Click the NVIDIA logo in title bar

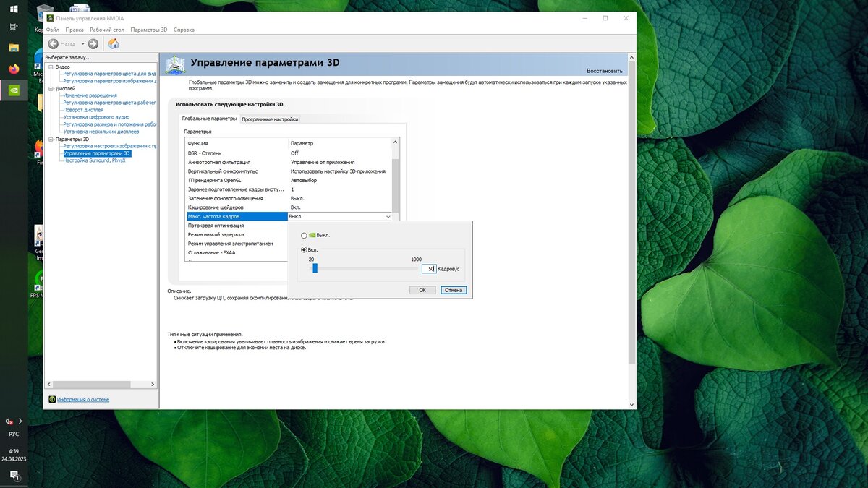50,18
